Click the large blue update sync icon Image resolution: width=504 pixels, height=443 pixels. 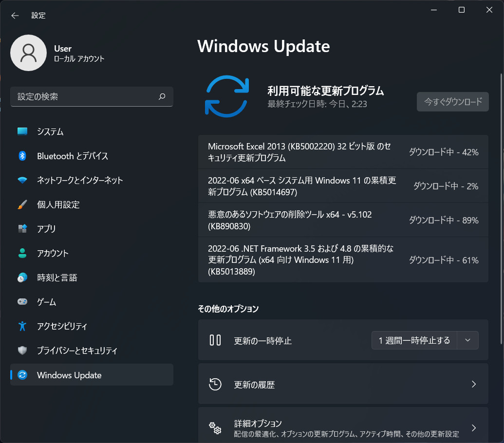[227, 96]
